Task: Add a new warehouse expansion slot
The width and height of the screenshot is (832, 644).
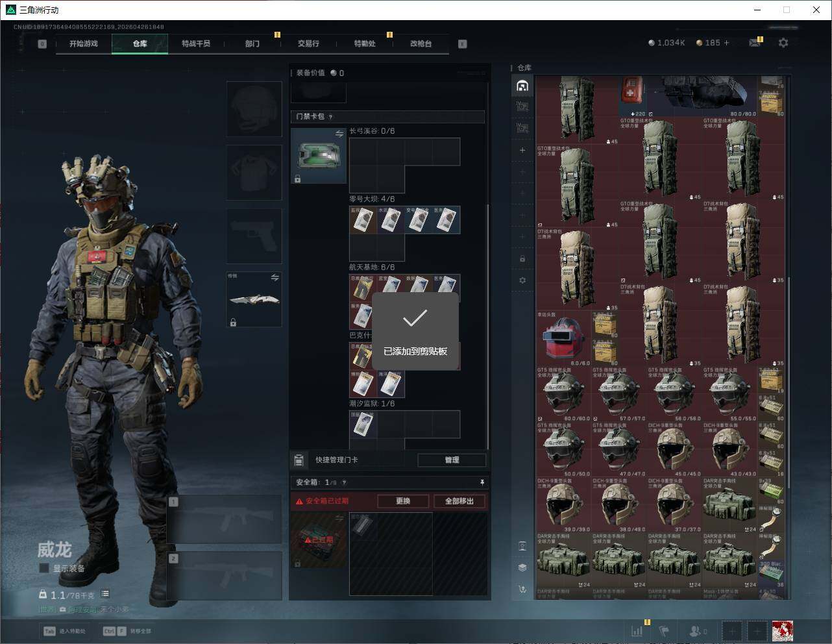Action: pyautogui.click(x=522, y=150)
